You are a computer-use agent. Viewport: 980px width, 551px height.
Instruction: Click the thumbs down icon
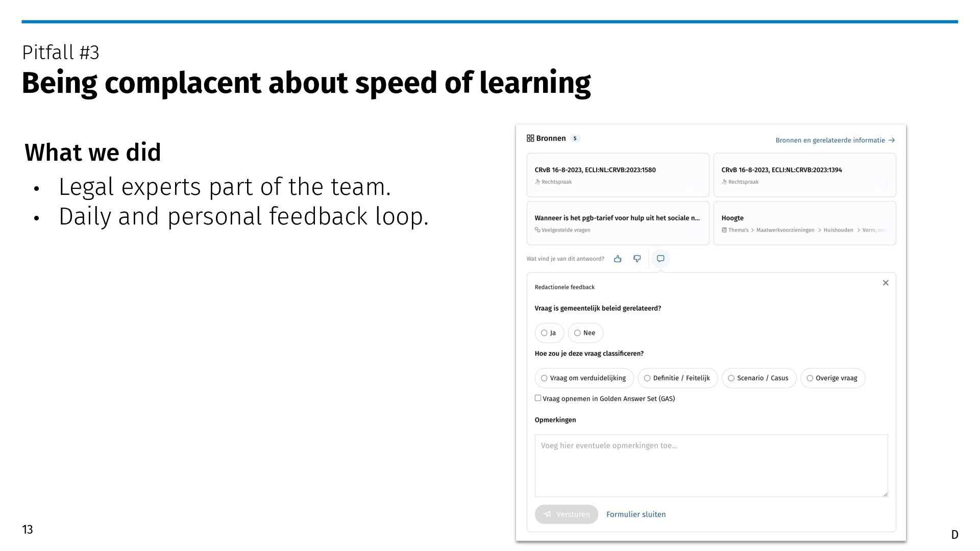coord(637,259)
